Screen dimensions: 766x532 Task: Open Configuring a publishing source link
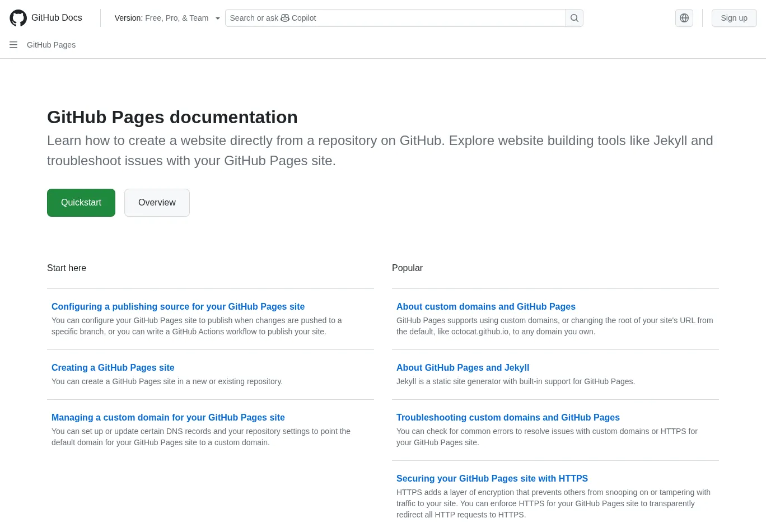[x=178, y=306]
